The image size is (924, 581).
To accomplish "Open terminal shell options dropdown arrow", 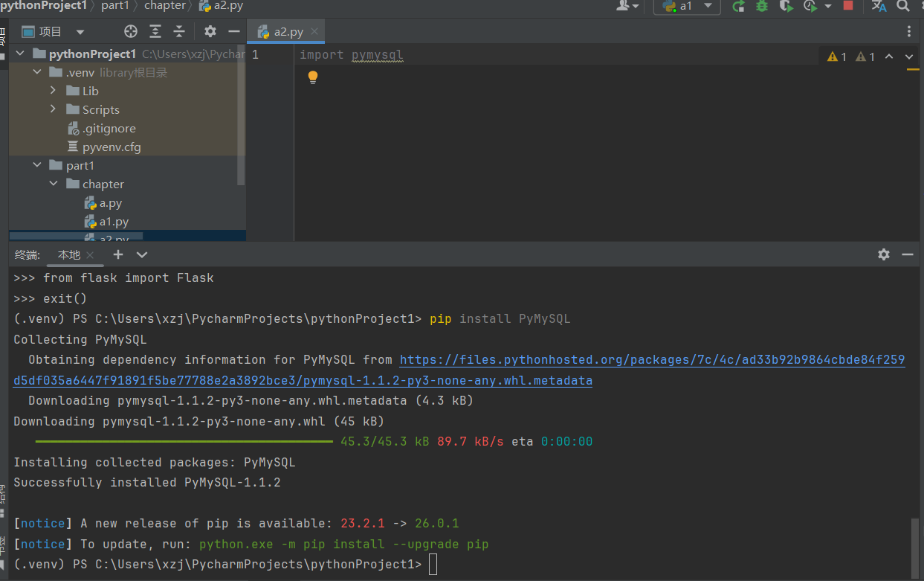I will [x=142, y=254].
